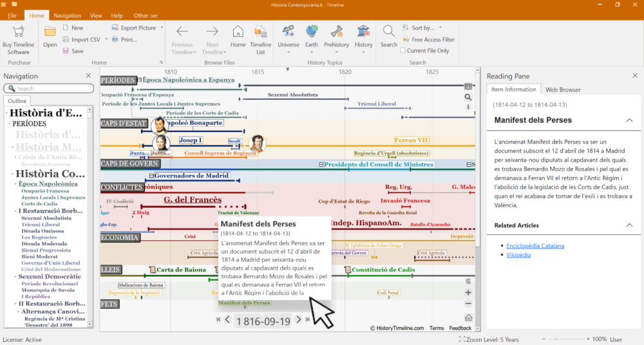The width and height of the screenshot is (644, 345).
Task: Switch to the View ribbon tab
Action: (96, 15)
